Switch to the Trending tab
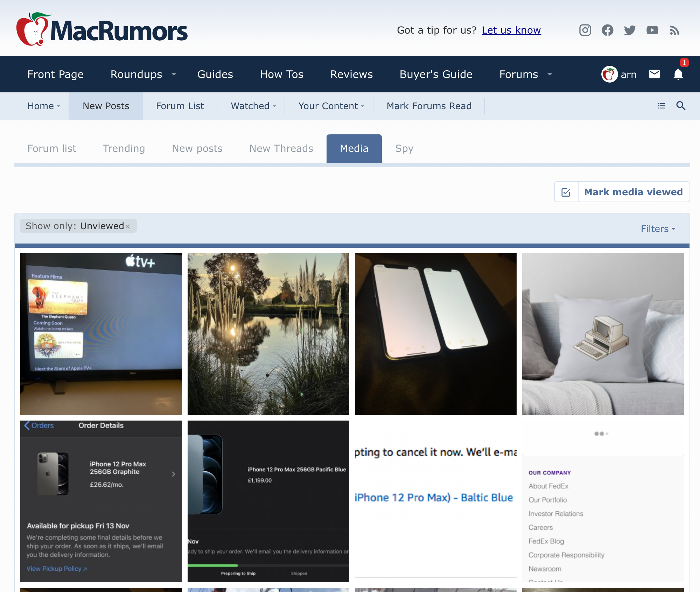 (x=124, y=148)
